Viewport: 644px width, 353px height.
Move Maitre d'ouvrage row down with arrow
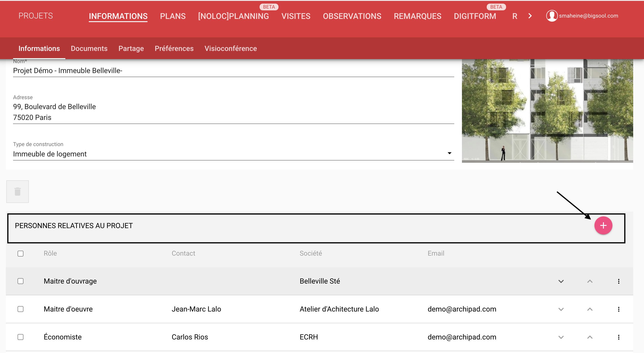point(561,281)
